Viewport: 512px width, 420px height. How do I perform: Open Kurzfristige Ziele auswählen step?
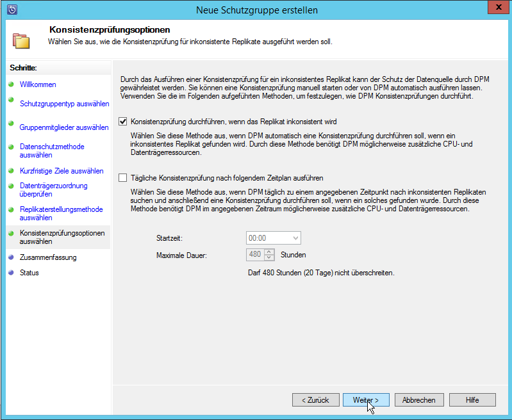[x=62, y=171]
